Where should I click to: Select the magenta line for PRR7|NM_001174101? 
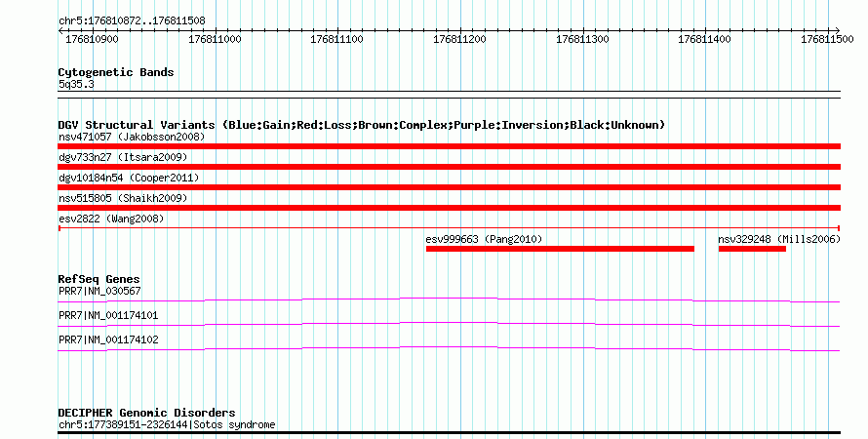(449, 325)
